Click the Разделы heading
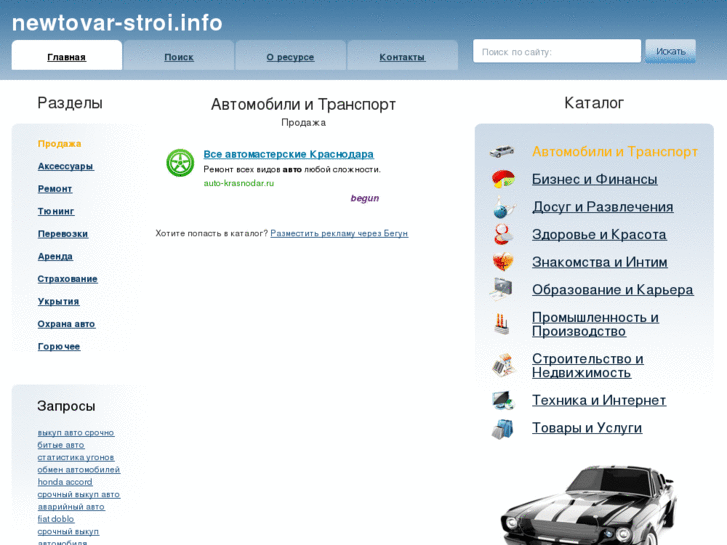Viewport: 727px width, 545px height. click(70, 103)
